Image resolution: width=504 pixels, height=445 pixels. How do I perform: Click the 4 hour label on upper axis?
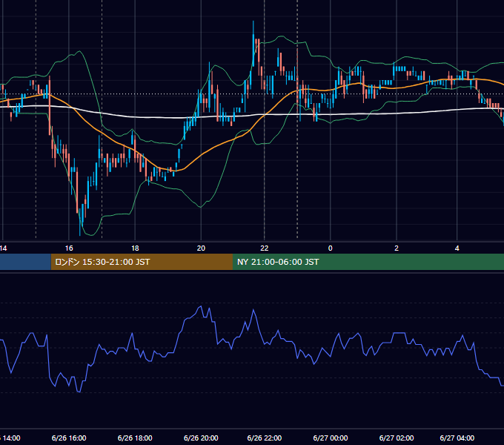pyautogui.click(x=457, y=248)
